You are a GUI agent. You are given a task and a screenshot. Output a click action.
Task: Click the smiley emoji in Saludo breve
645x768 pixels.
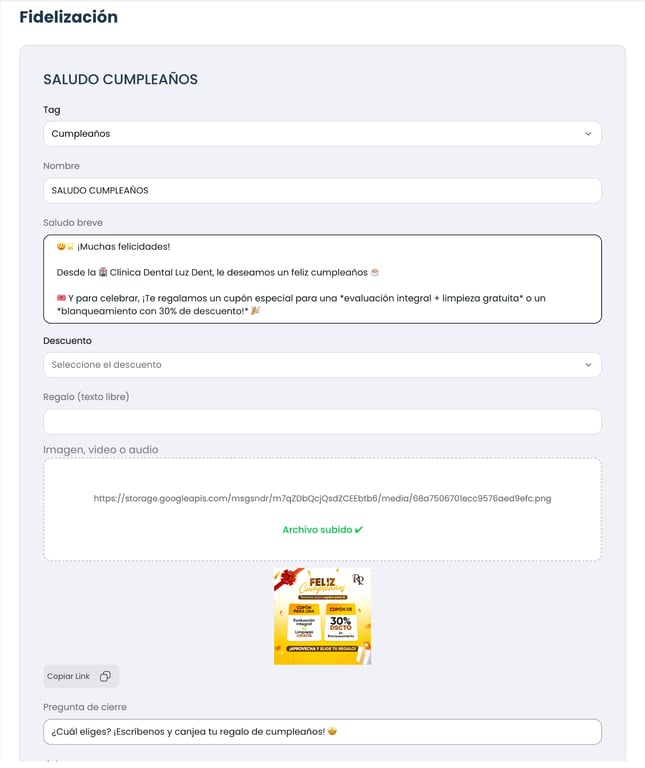[x=61, y=246]
